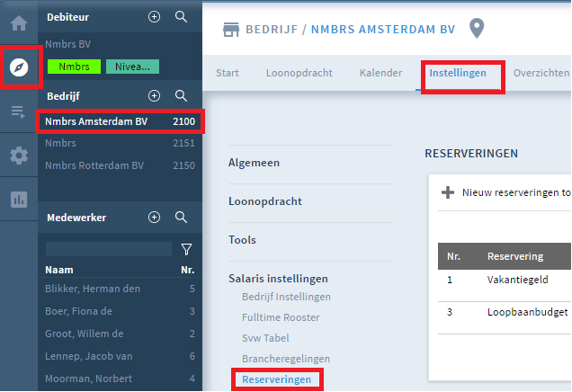Select employee Groot, Willem de
This screenshot has height=392, width=572.
coord(120,334)
